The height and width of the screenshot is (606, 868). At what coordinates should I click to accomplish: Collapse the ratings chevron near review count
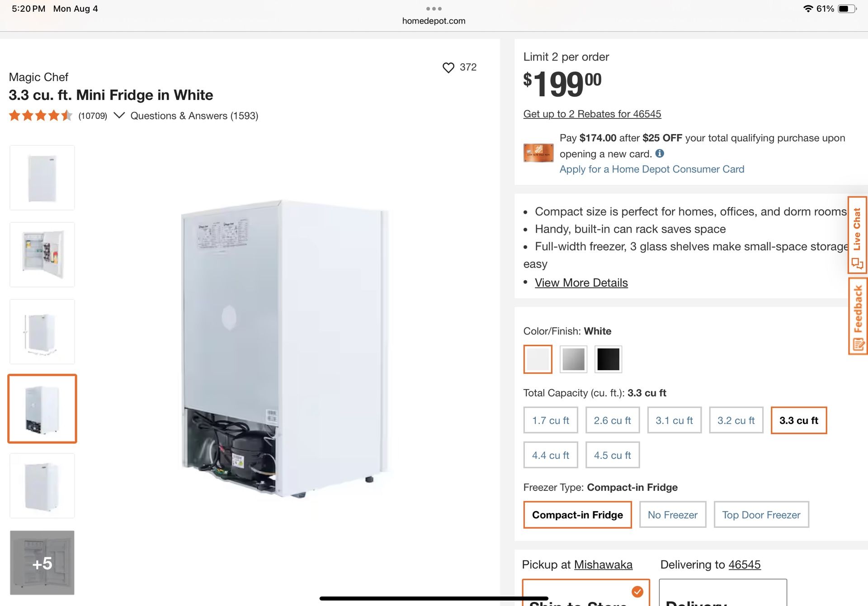119,115
